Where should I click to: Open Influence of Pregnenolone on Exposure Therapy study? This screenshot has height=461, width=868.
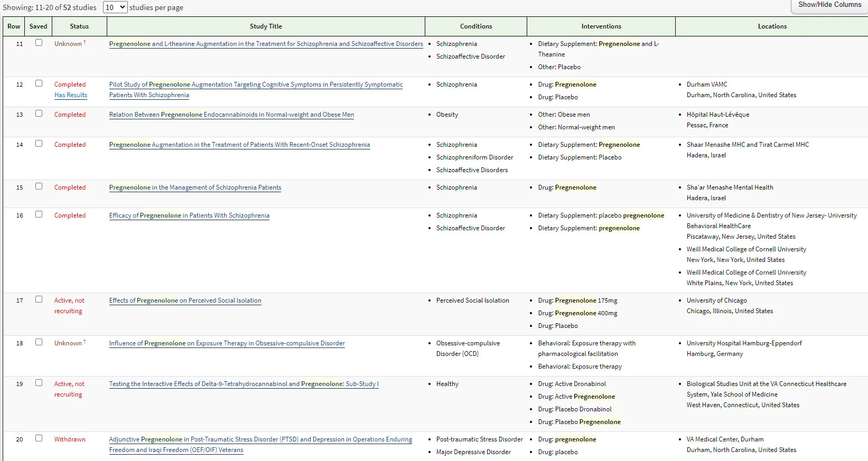(227, 343)
